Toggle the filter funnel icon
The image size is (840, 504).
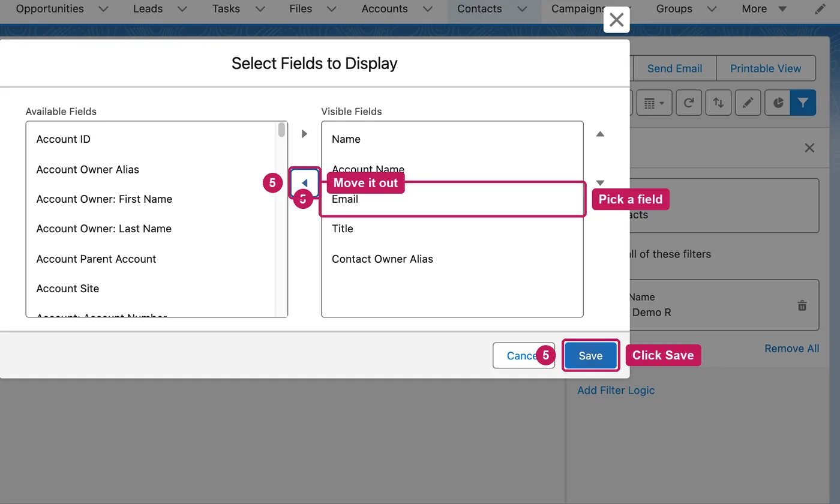click(803, 103)
